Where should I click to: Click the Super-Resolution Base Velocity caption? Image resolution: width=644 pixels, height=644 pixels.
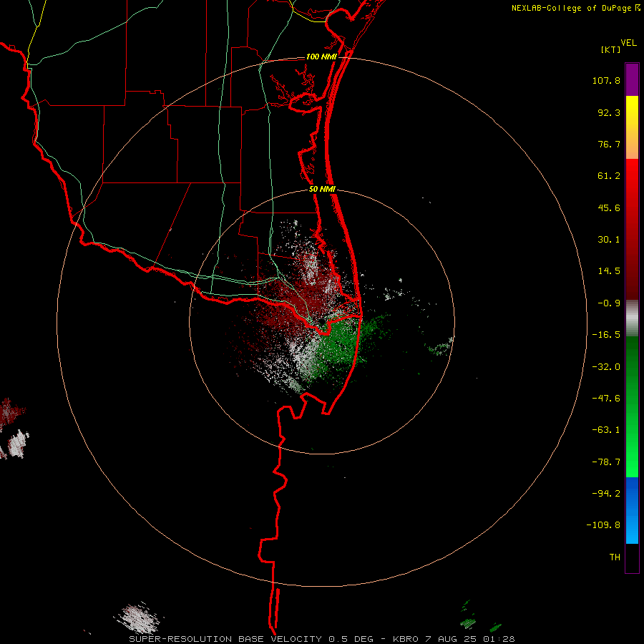(x=321, y=639)
